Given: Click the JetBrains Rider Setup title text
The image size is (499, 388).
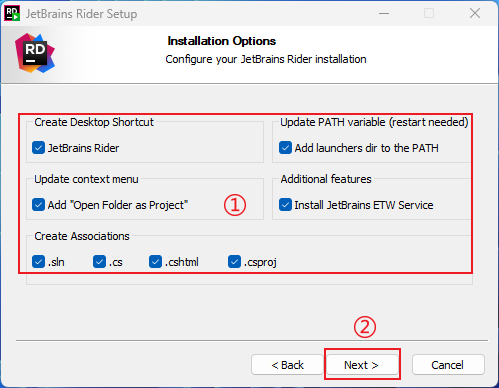Looking at the screenshot, I should pyautogui.click(x=82, y=14).
